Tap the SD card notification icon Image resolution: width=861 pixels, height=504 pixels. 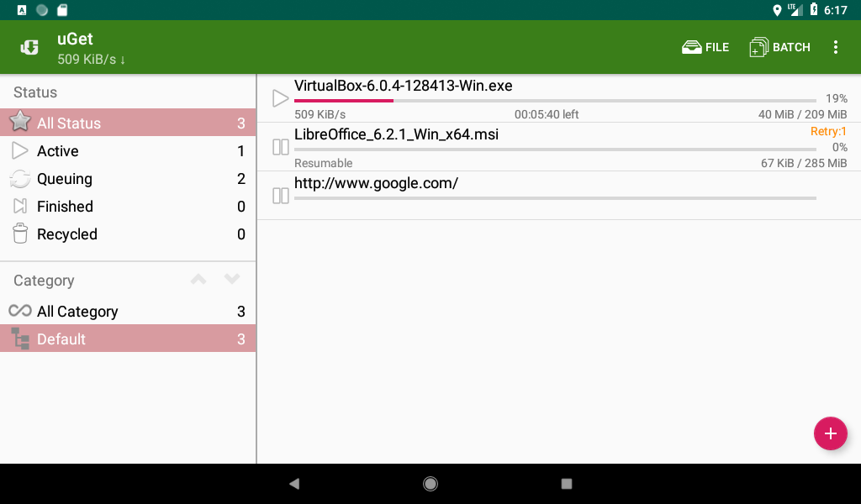62,10
